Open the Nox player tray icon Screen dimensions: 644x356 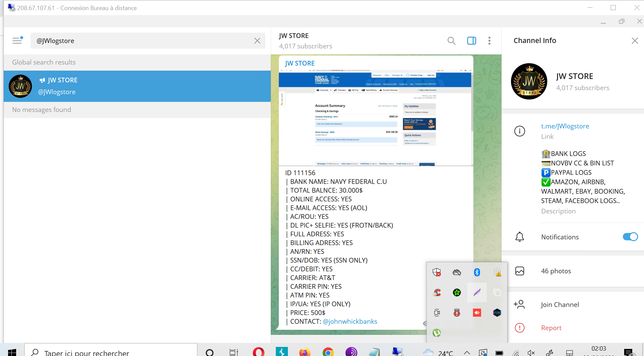(497, 313)
